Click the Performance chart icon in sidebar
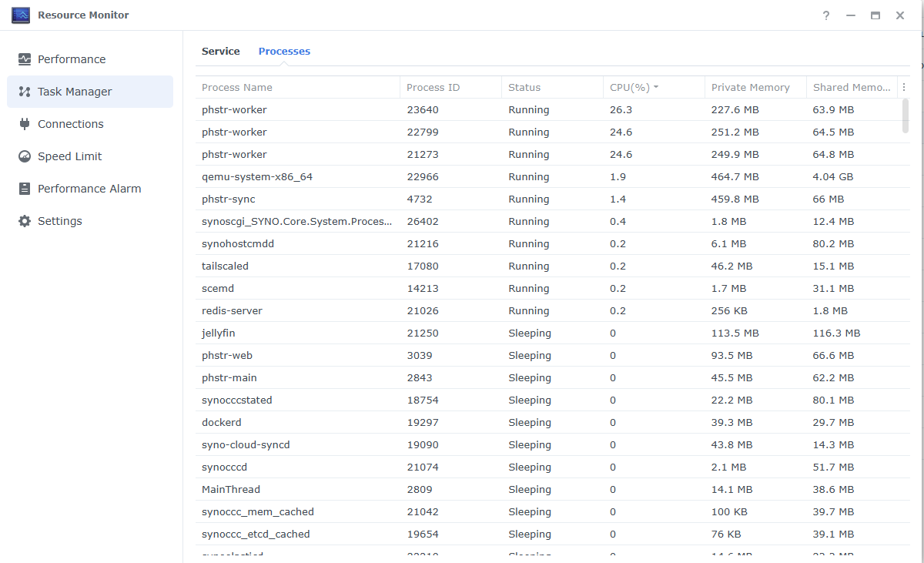The height and width of the screenshot is (563, 924). tap(25, 59)
